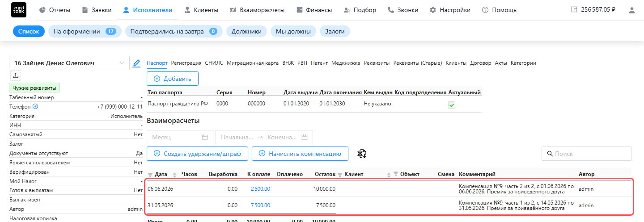
Task: Open the Клиенты menu
Action: 201,10
